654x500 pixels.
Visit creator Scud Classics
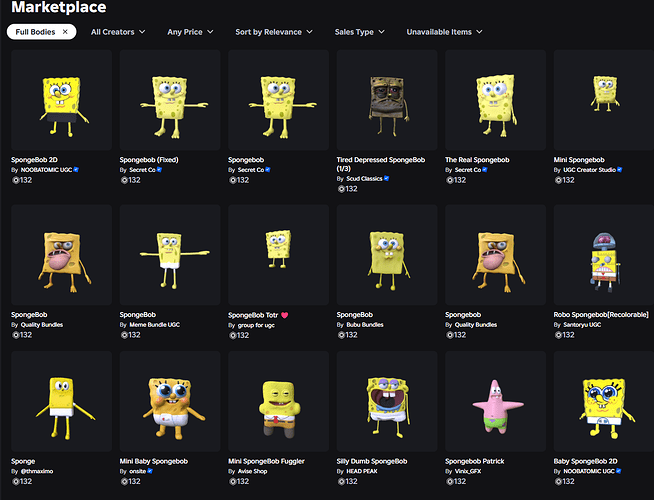pyautogui.click(x=364, y=178)
